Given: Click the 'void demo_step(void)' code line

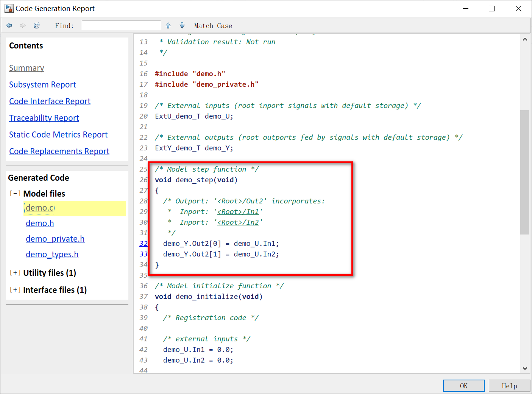Looking at the screenshot, I should 196,180.
